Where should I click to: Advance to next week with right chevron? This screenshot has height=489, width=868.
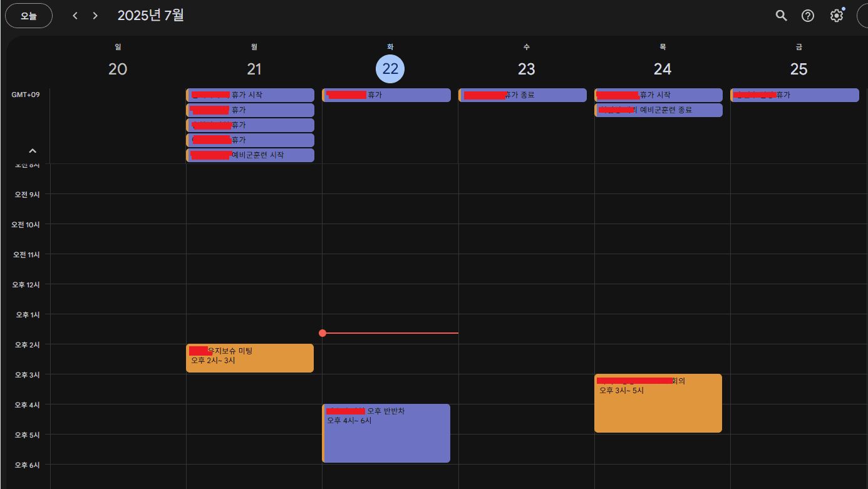pyautogui.click(x=95, y=16)
